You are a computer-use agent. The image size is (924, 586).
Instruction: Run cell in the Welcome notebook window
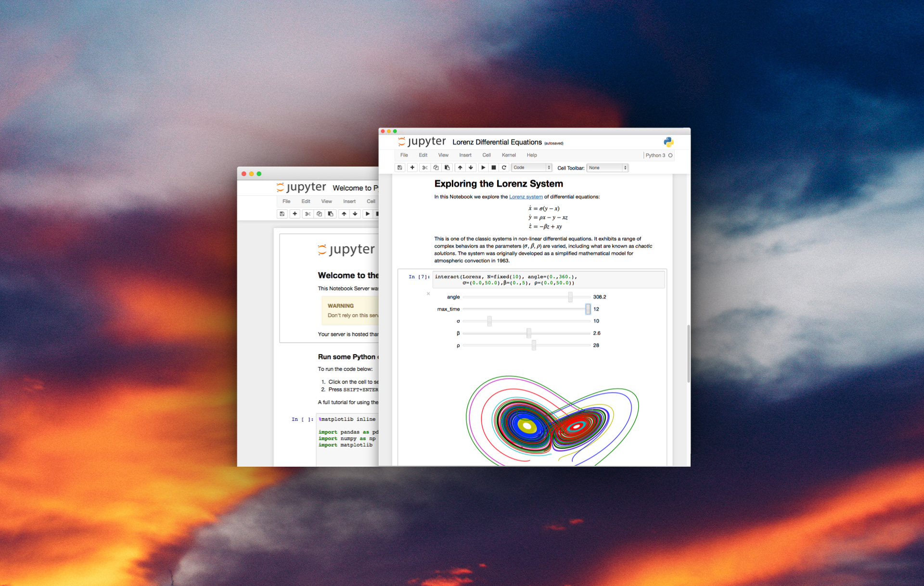368,214
